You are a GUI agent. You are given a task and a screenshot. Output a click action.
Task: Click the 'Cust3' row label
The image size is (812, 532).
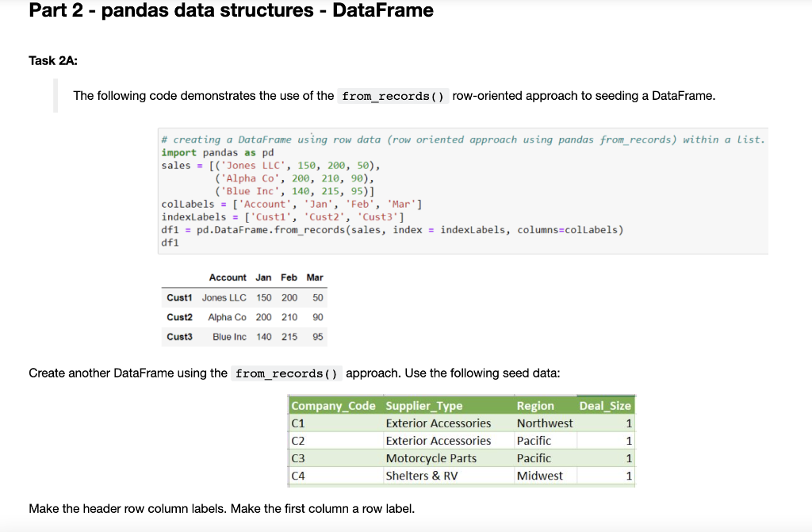click(179, 337)
